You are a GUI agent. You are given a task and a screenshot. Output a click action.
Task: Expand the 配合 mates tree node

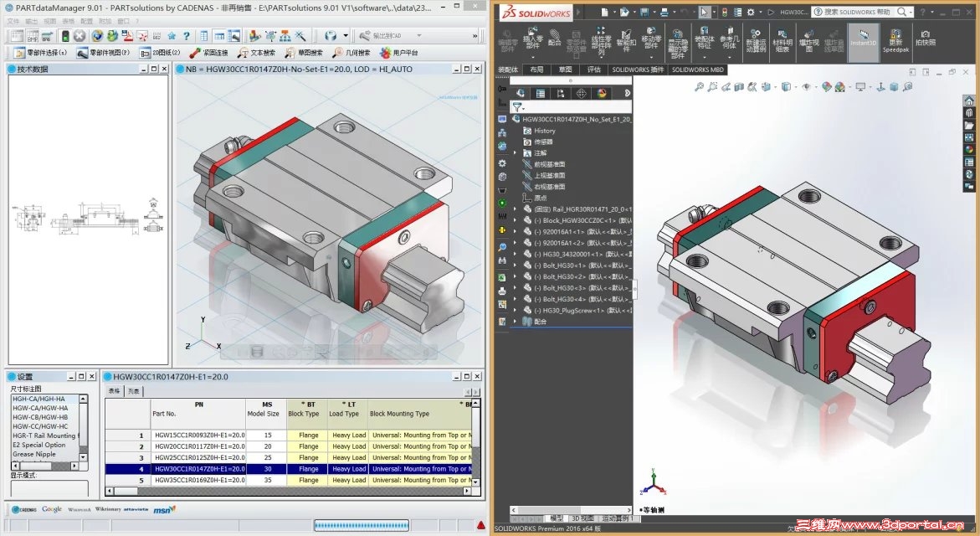[516, 322]
